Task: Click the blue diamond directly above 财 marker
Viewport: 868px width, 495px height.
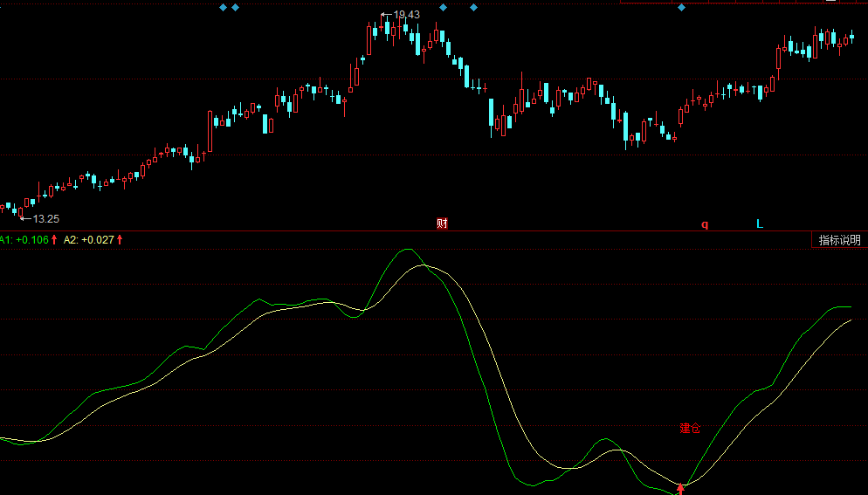Action: tap(443, 7)
